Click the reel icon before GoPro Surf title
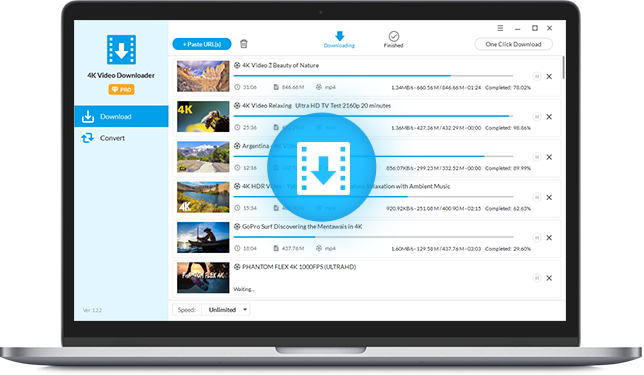The width and height of the screenshot is (644, 375). point(237,226)
